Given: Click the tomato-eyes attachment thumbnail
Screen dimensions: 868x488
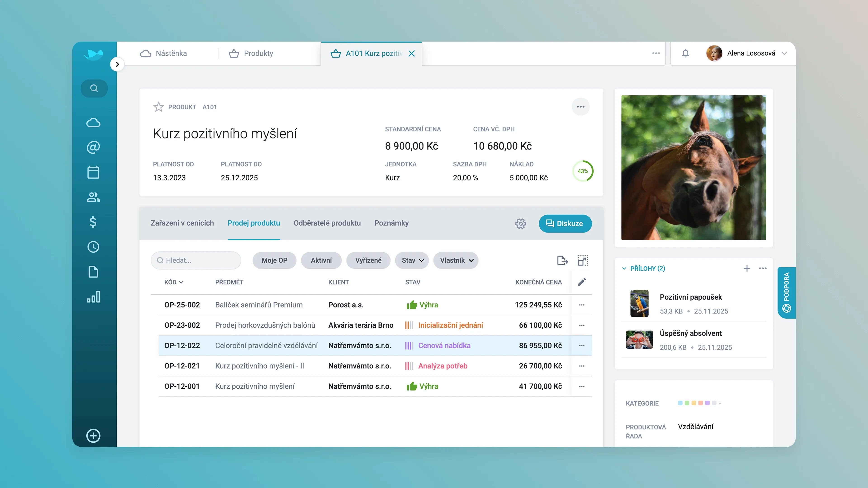Looking at the screenshot, I should (639, 340).
